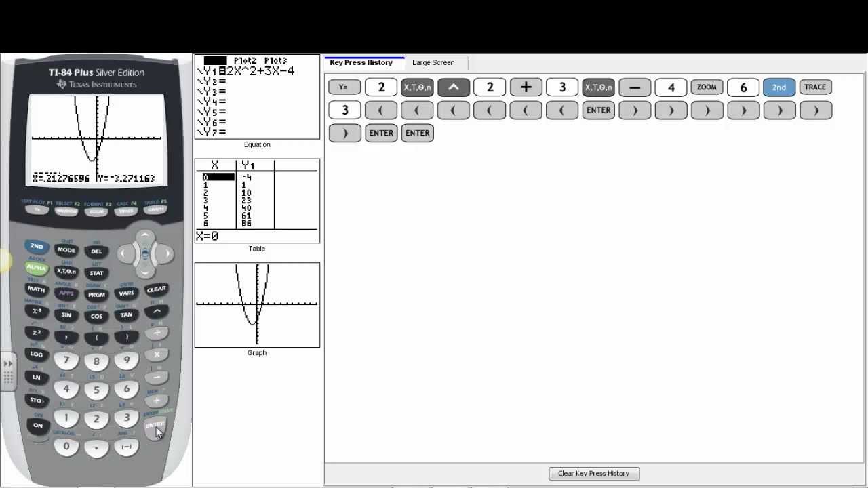Click the x inverse key on the calculator
The image size is (868, 488).
point(37,311)
